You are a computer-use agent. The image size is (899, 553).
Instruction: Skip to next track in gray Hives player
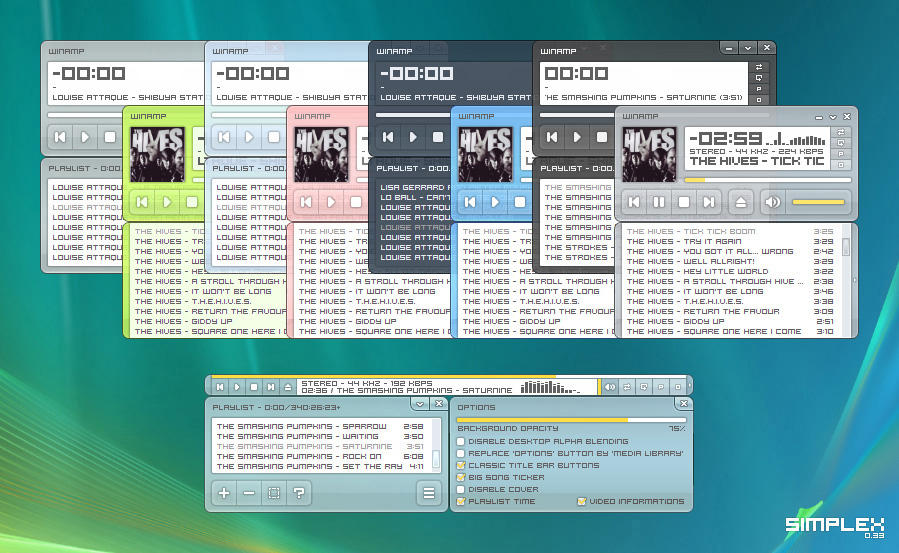[709, 202]
